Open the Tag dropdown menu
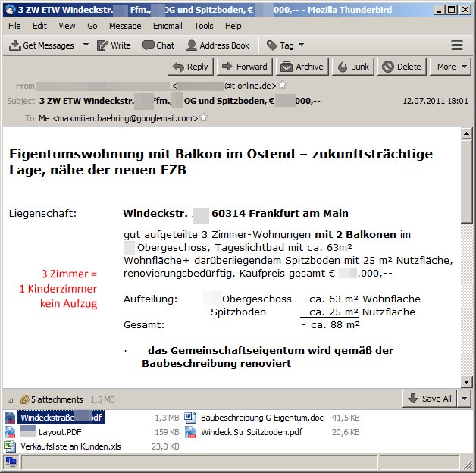Screen dimensions: 476x473 coord(286,45)
